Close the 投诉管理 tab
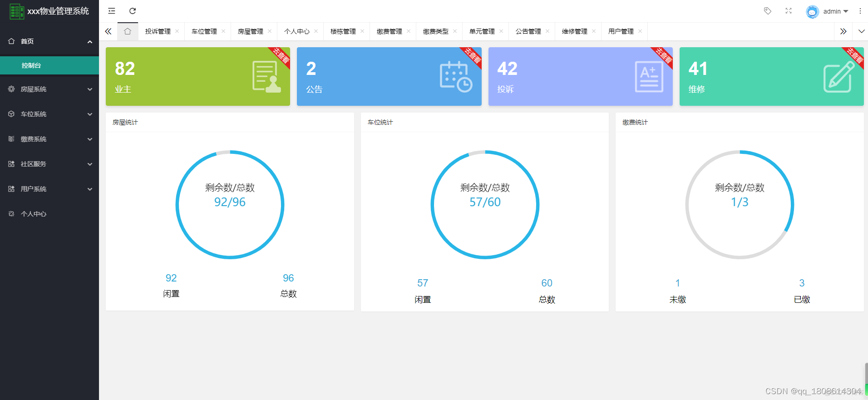 click(177, 31)
